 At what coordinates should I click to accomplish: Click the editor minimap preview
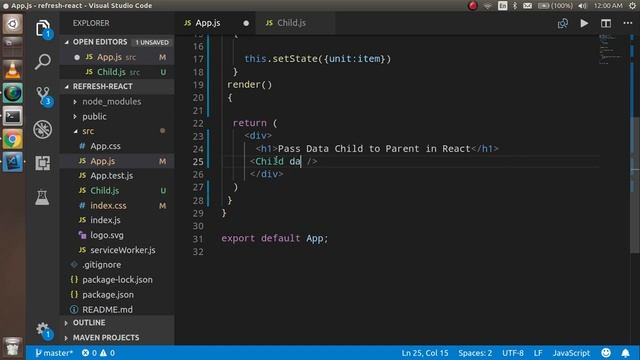pos(611,49)
